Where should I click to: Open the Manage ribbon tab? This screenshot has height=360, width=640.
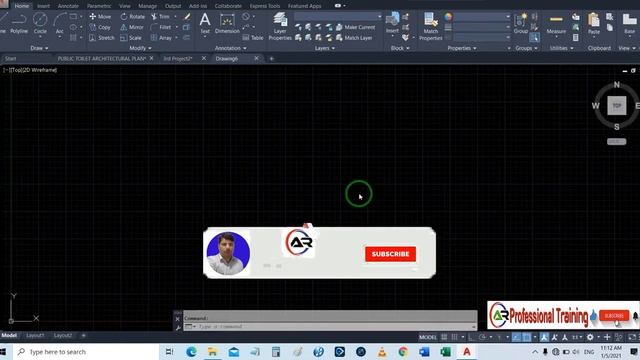(147, 6)
